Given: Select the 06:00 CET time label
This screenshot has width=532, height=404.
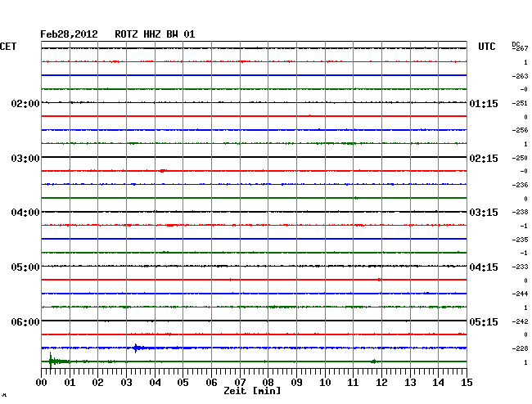Looking at the screenshot, I should tap(25, 321).
